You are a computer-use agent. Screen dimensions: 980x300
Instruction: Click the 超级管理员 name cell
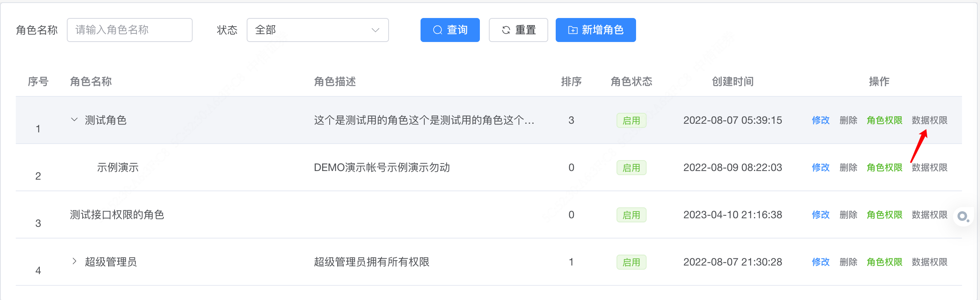pos(111,262)
